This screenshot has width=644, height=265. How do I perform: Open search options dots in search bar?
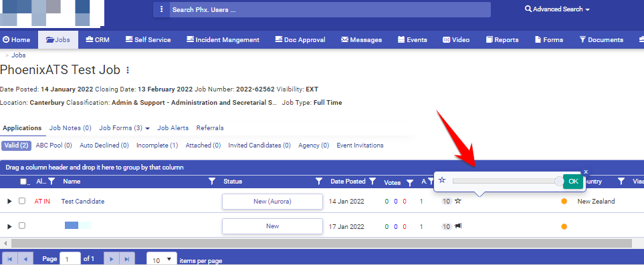coord(161,9)
